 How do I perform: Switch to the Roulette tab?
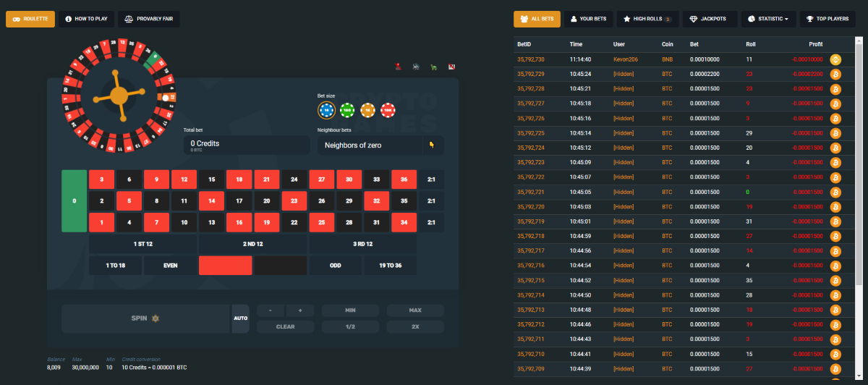[30, 19]
